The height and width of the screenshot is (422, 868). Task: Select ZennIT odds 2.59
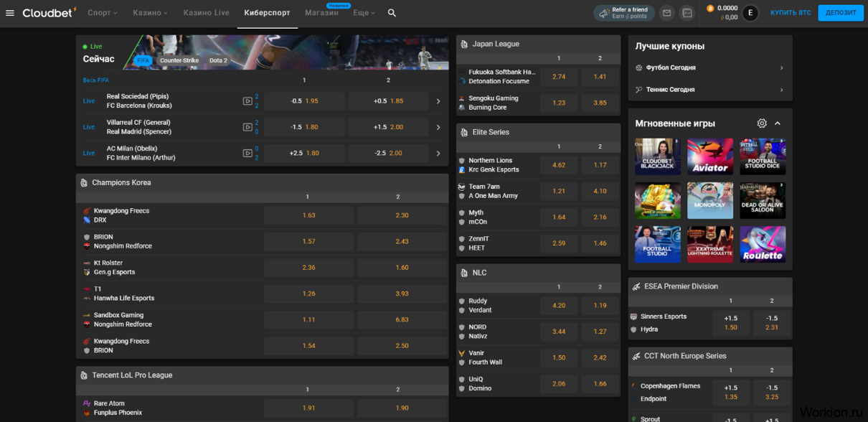(559, 243)
